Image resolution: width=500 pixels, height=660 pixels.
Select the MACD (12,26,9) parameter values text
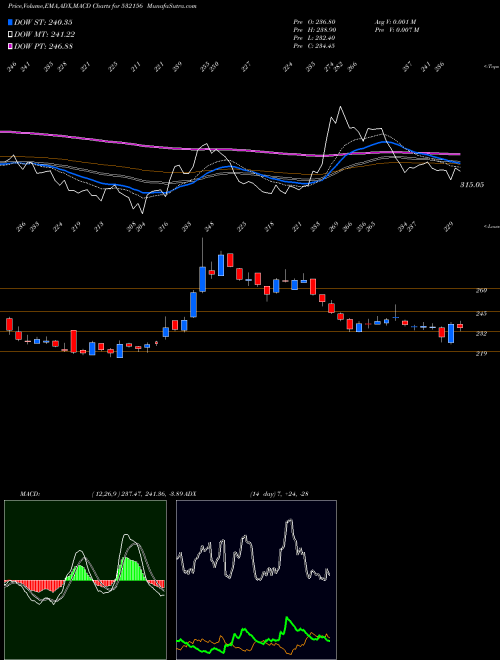[x=137, y=494]
